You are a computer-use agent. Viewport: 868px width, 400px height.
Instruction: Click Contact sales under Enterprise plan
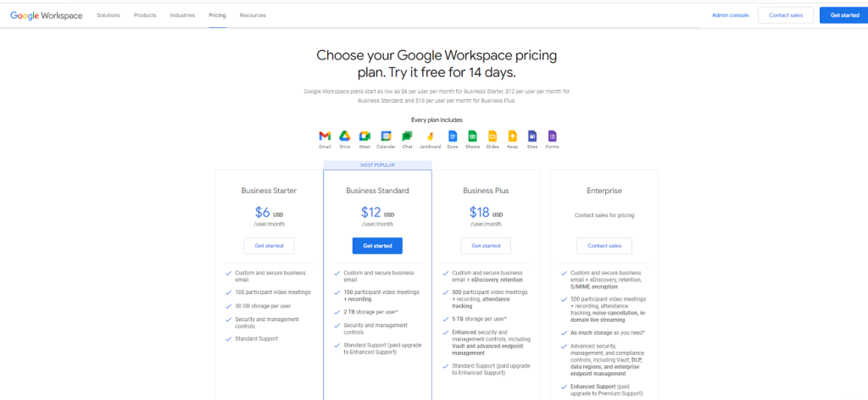coord(604,246)
